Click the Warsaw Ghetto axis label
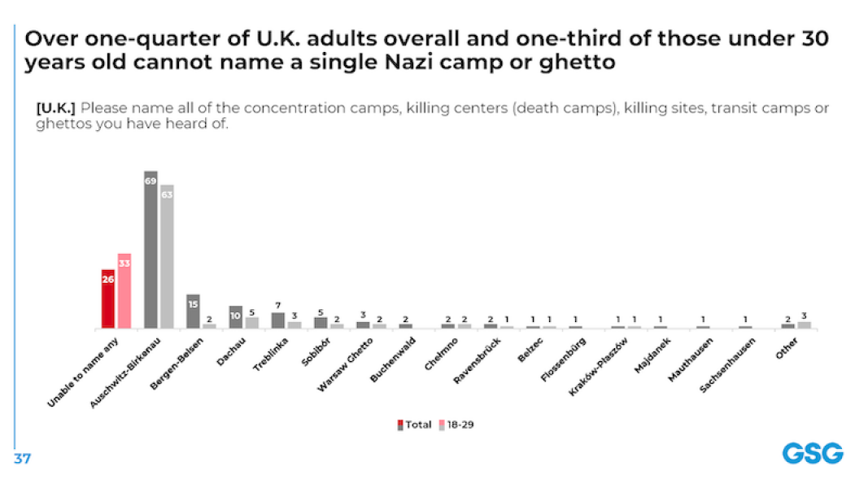 tap(346, 364)
